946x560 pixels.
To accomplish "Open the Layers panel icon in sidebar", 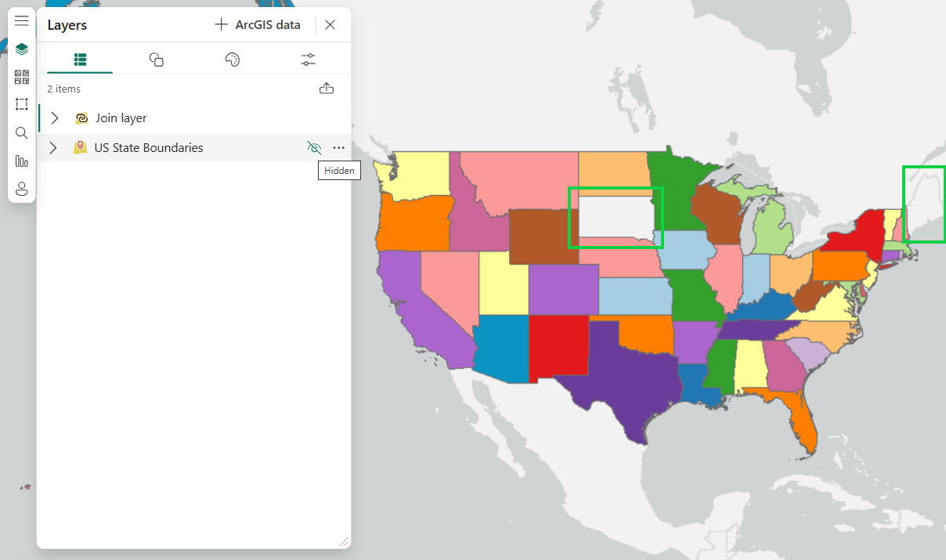I will [21, 48].
